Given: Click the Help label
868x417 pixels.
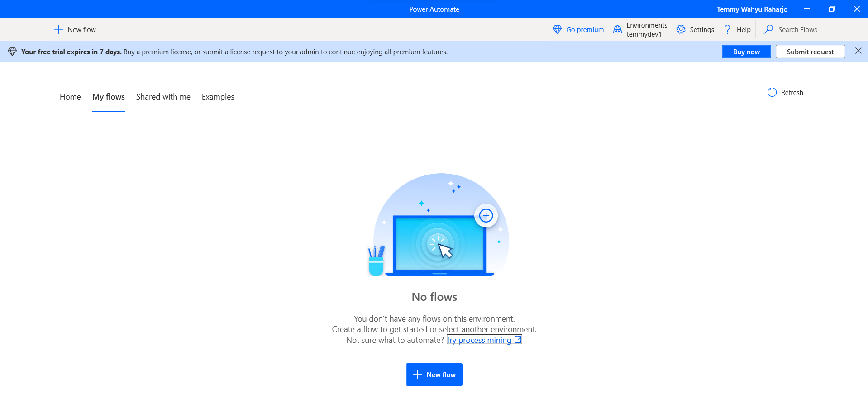Looking at the screenshot, I should 744,30.
